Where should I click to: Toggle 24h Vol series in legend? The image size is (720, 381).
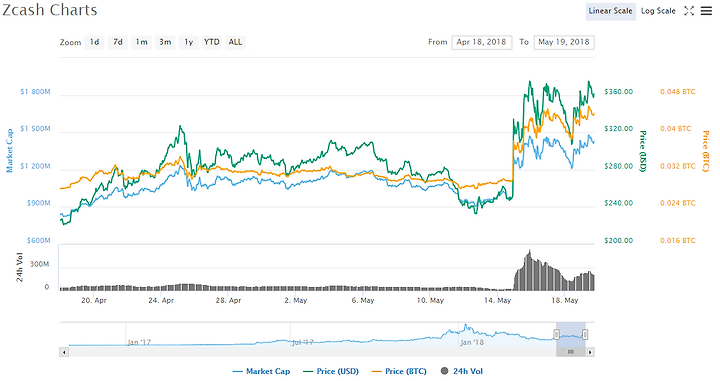pyautogui.click(x=461, y=371)
